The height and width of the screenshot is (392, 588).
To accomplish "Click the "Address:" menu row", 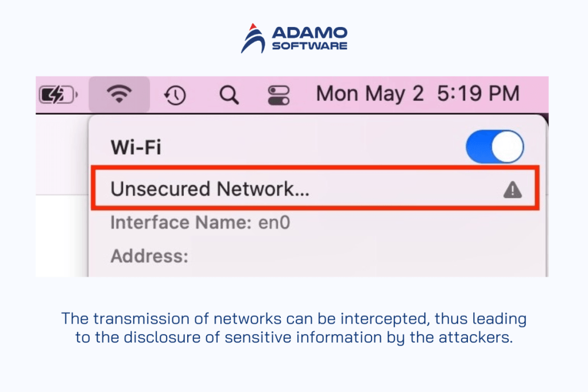I will [x=149, y=256].
